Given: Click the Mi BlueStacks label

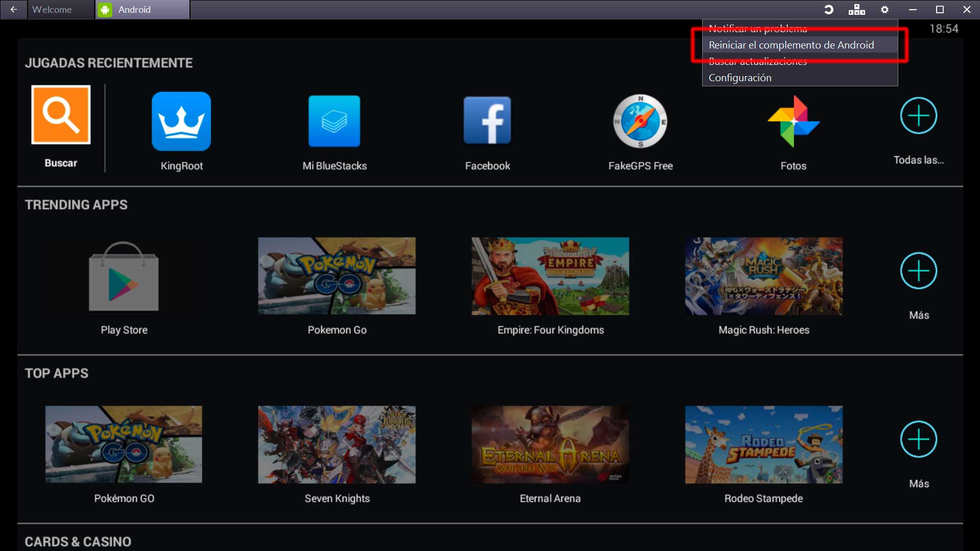Looking at the screenshot, I should click(334, 166).
